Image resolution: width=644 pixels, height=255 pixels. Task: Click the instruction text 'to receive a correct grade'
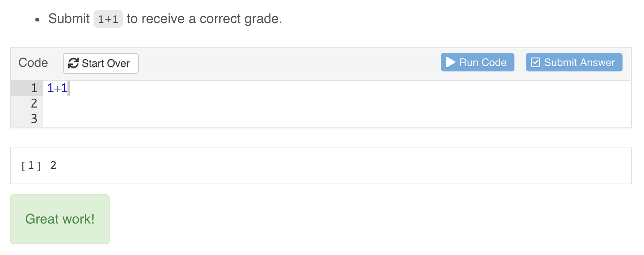(x=204, y=19)
